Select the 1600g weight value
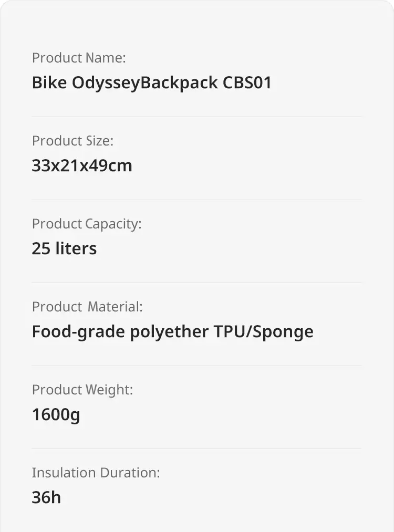The width and height of the screenshot is (394, 532). 56,415
